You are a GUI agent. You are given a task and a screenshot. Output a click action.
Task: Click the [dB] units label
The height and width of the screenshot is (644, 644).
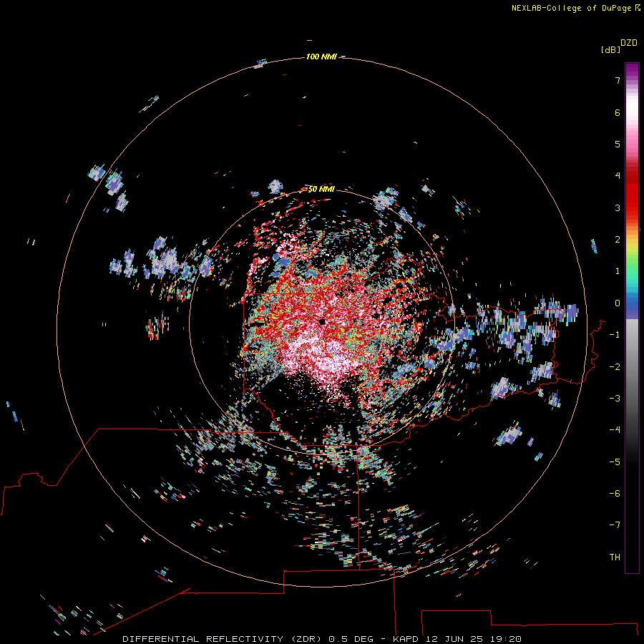610,49
